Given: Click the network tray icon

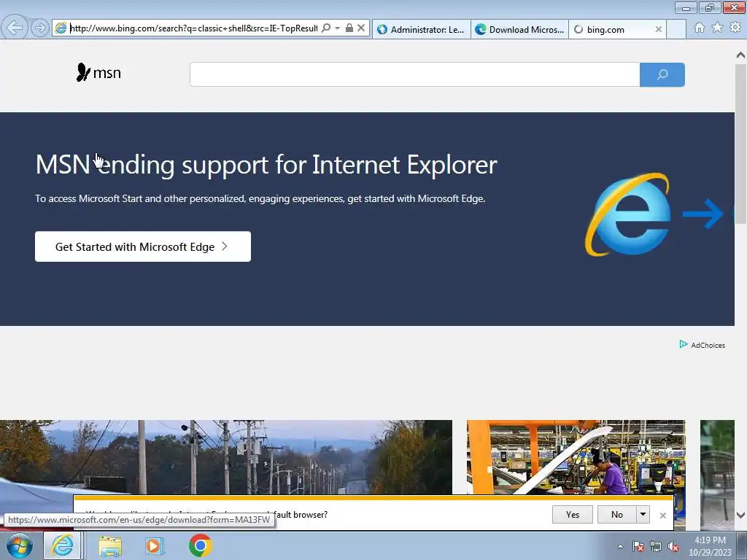Looking at the screenshot, I should point(656,546).
